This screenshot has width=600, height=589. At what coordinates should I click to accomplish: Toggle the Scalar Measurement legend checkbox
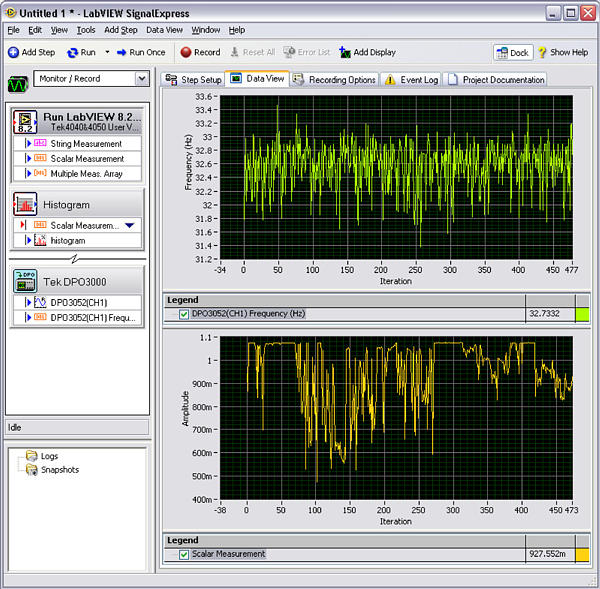(183, 554)
